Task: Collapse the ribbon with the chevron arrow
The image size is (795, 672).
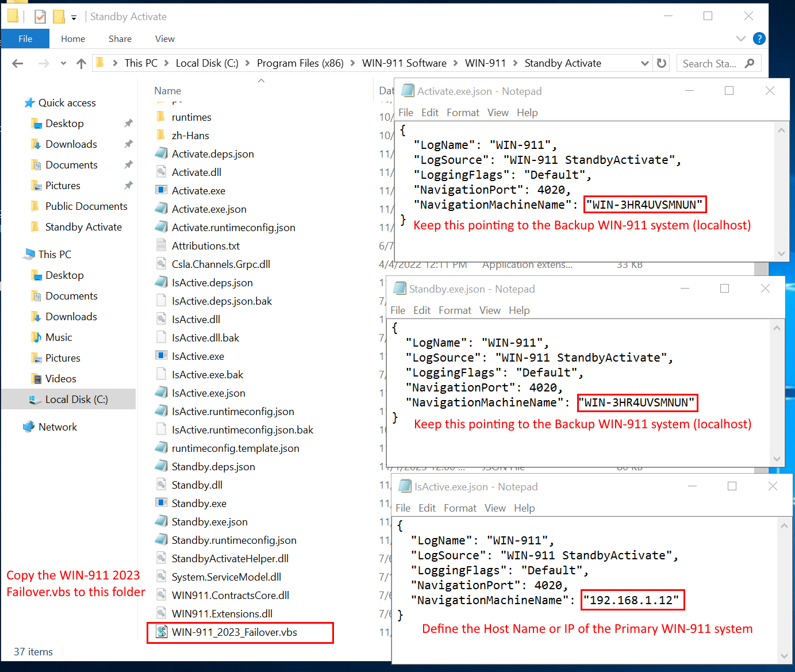Action: (x=740, y=39)
